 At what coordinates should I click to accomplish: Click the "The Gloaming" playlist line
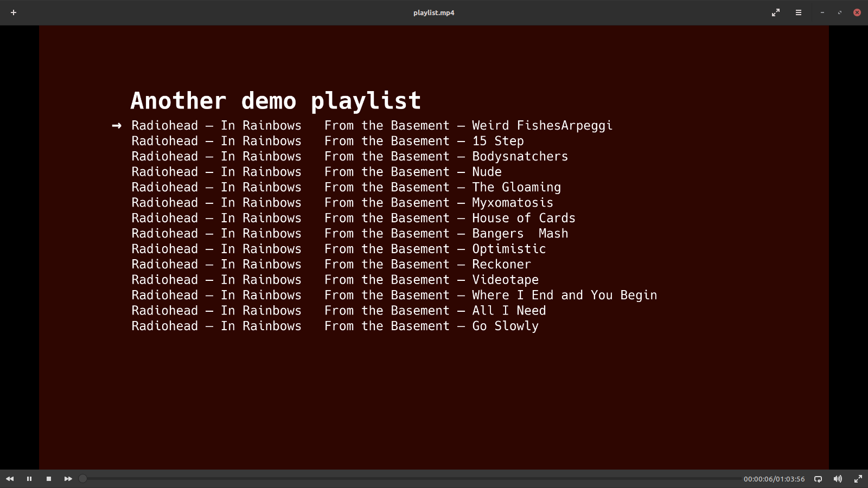[x=346, y=188]
